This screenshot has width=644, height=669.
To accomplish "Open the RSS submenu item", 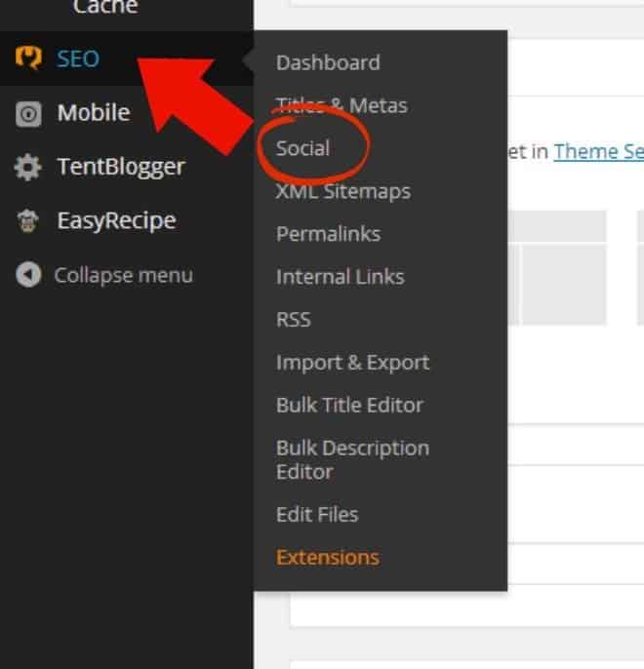I will 294,320.
